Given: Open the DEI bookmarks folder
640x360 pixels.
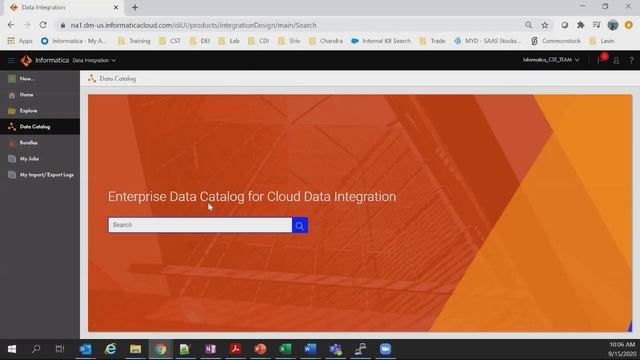Looking at the screenshot, I should (200, 41).
